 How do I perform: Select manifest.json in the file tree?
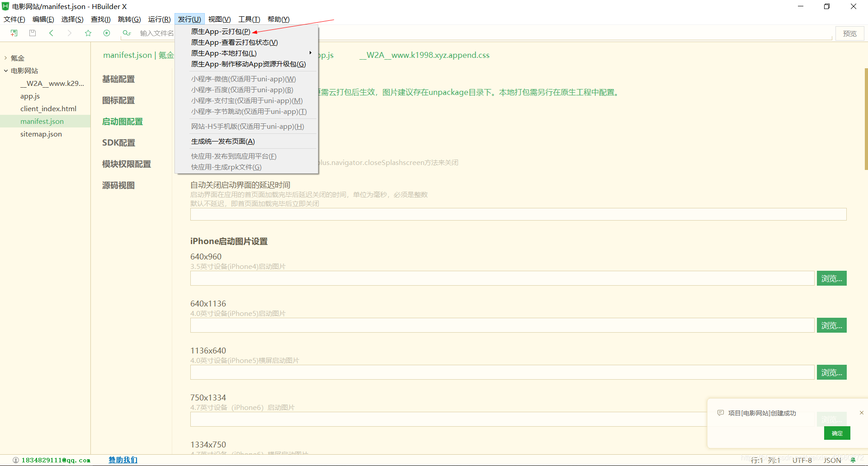pos(42,121)
